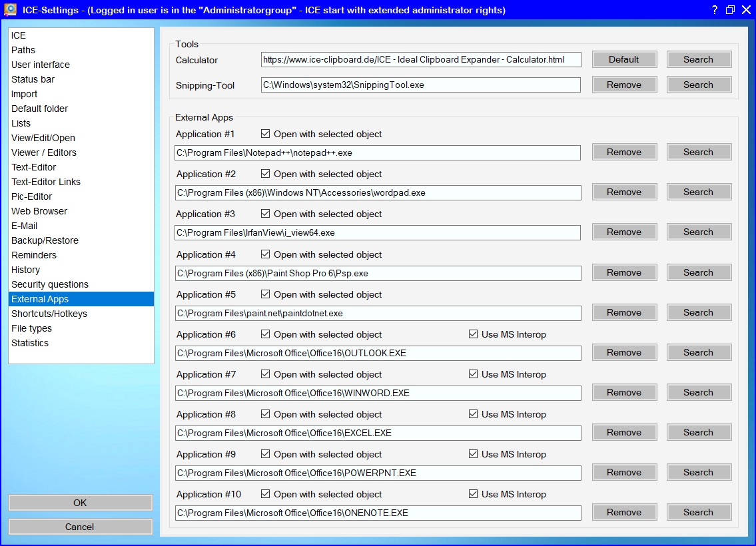Toggle Use MS Interop for Application #6
Image resolution: width=756 pixels, height=546 pixels.
[474, 334]
